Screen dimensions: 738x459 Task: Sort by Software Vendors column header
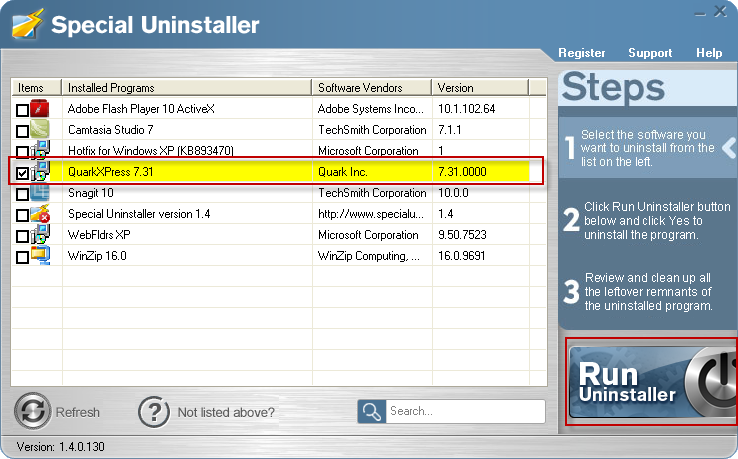(372, 88)
